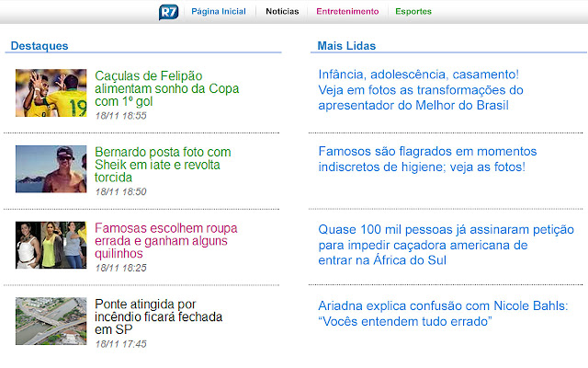Image resolution: width=588 pixels, height=368 pixels.
Task: Open the soccer players thumbnail
Action: 51,93
